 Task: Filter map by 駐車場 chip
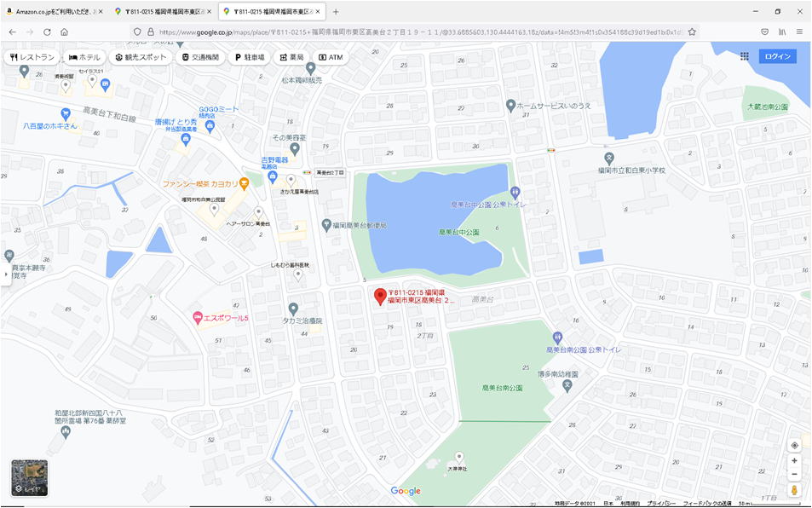(251, 57)
